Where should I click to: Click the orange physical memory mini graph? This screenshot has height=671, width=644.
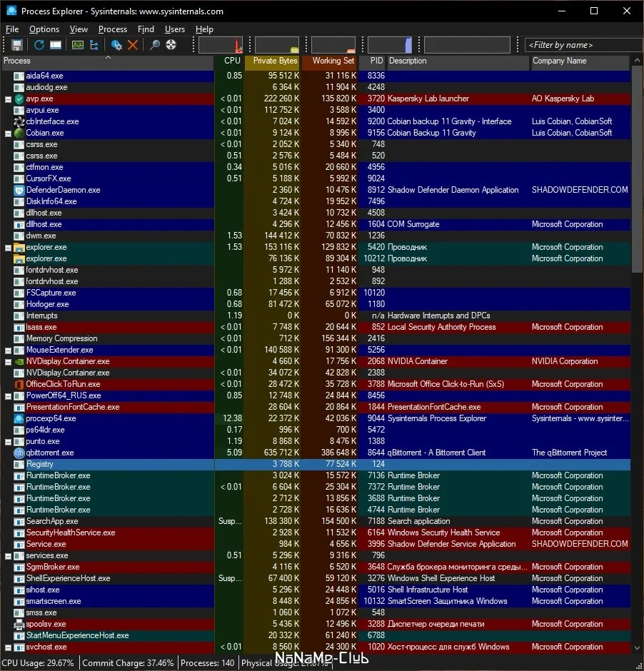(x=333, y=45)
